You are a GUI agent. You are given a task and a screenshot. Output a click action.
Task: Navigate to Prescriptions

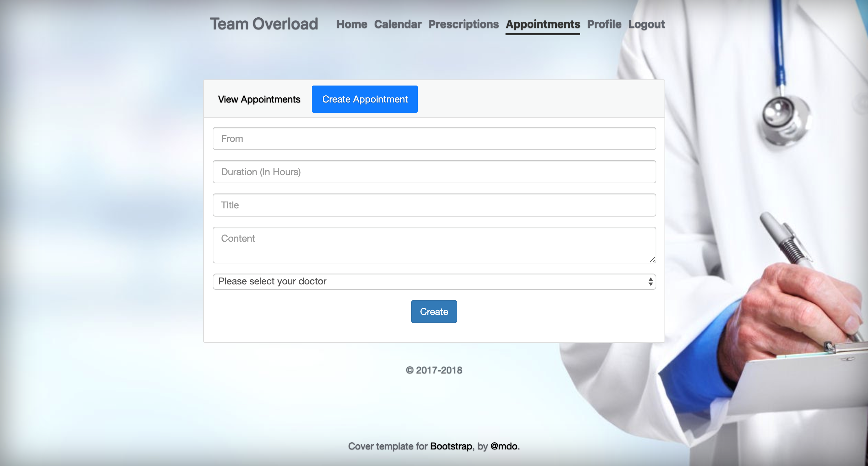point(463,24)
